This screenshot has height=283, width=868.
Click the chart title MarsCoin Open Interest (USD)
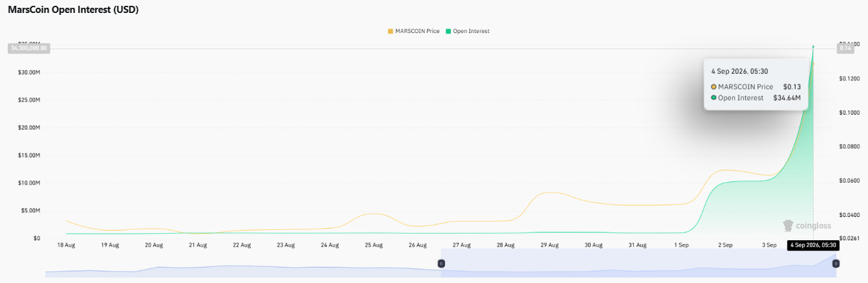click(x=73, y=10)
